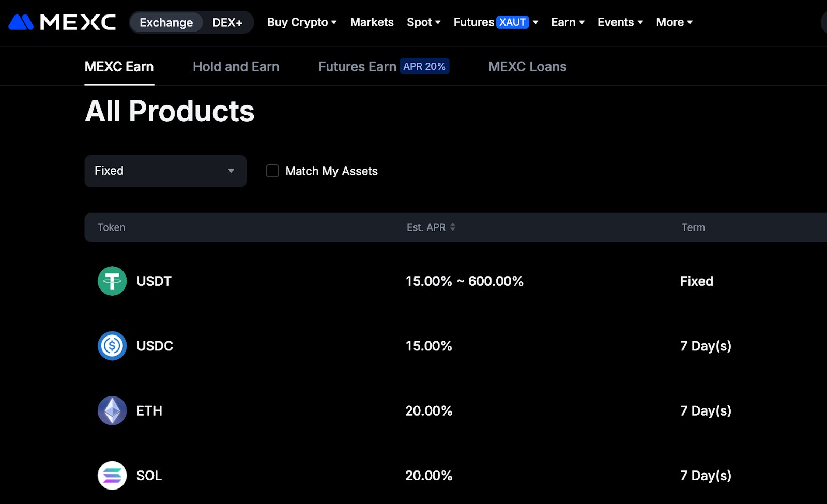
Task: Expand the Buy Crypto menu
Action: pyautogui.click(x=302, y=22)
